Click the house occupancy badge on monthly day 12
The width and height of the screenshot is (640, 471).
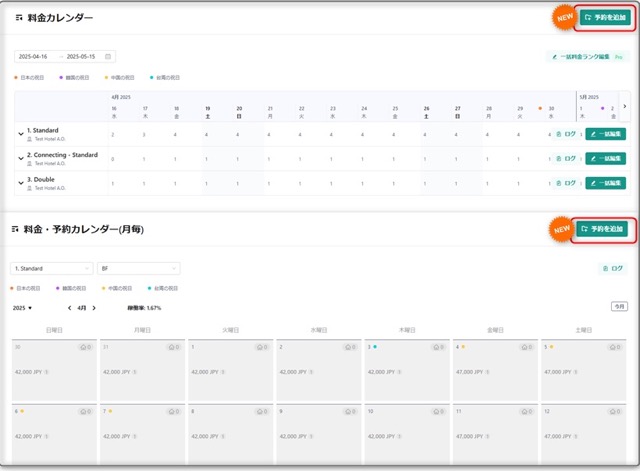(x=615, y=412)
